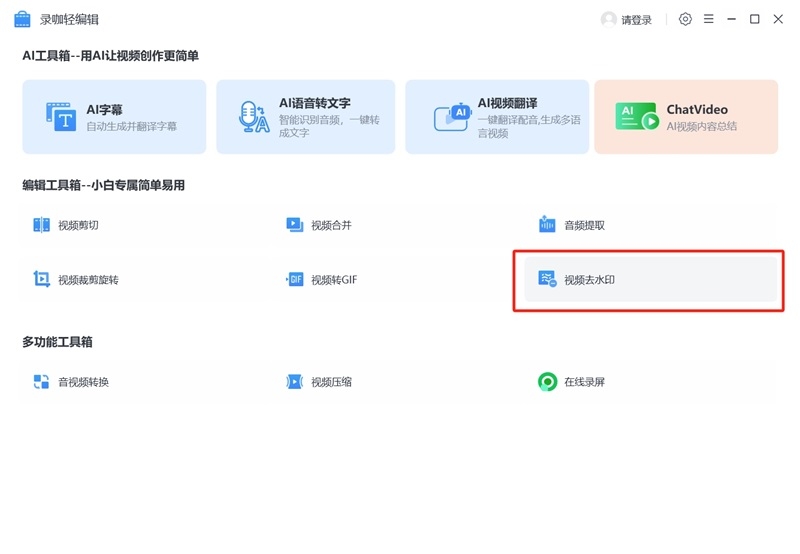Click the 视频合并 icon
800x554 pixels.
click(x=295, y=225)
